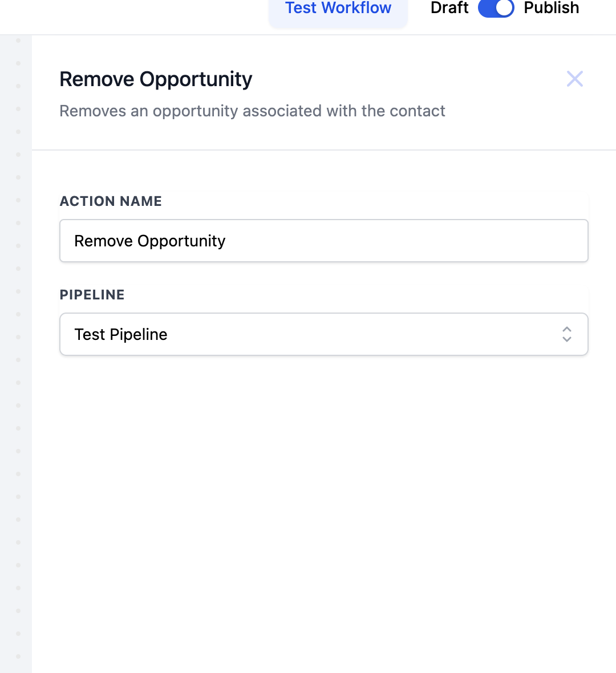616x673 pixels.
Task: Click the Publish label beside the switch
Action: (551, 8)
